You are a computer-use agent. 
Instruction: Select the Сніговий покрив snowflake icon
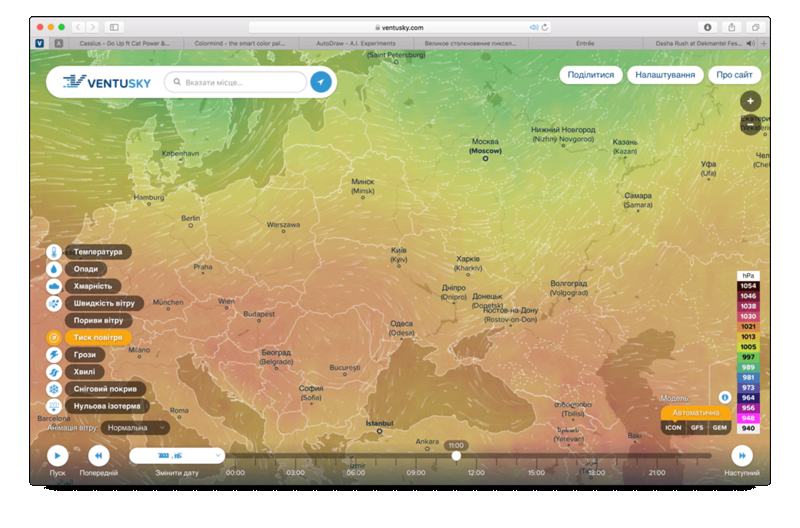(x=53, y=389)
